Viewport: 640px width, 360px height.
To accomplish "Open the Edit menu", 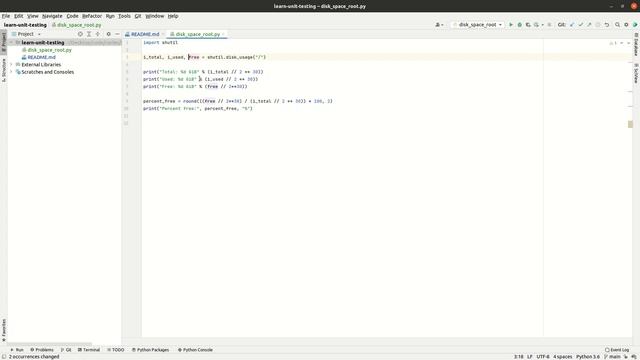I will tap(19, 16).
